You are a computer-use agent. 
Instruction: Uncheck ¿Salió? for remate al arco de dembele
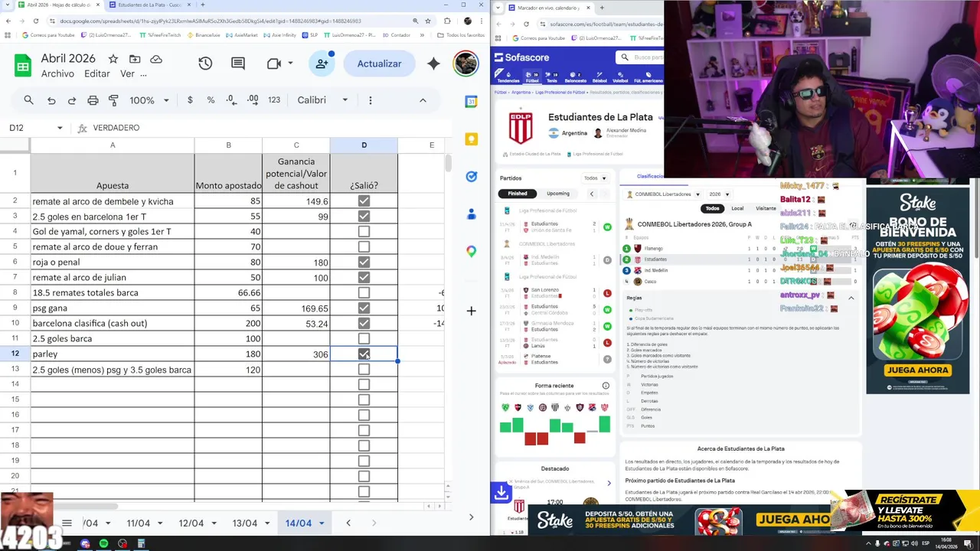click(x=364, y=201)
